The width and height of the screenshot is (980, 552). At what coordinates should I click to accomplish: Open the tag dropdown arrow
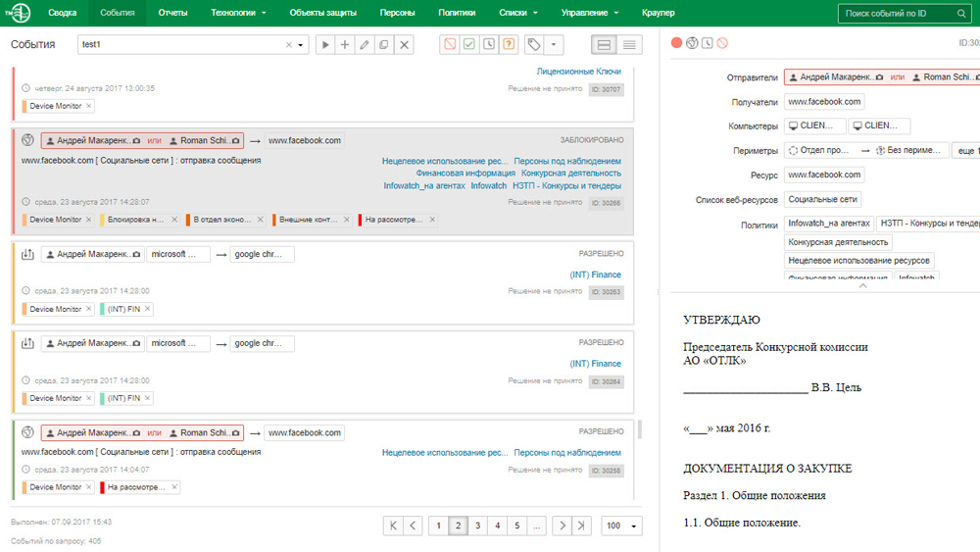554,44
